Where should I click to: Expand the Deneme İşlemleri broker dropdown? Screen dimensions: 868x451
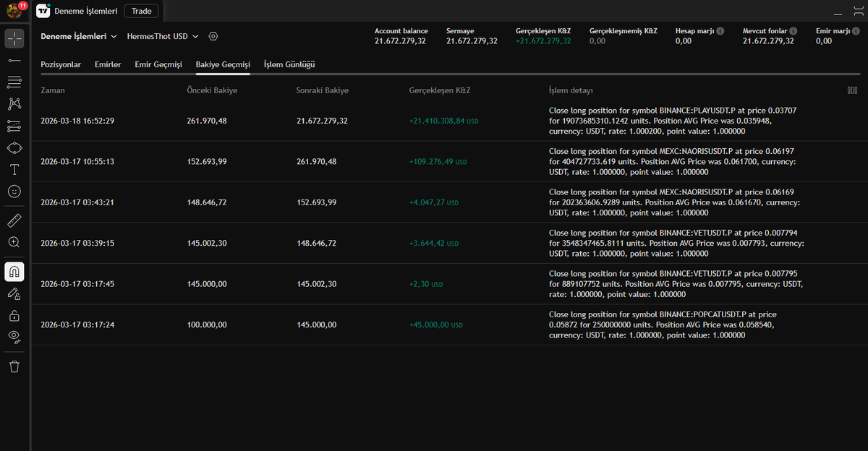[79, 36]
